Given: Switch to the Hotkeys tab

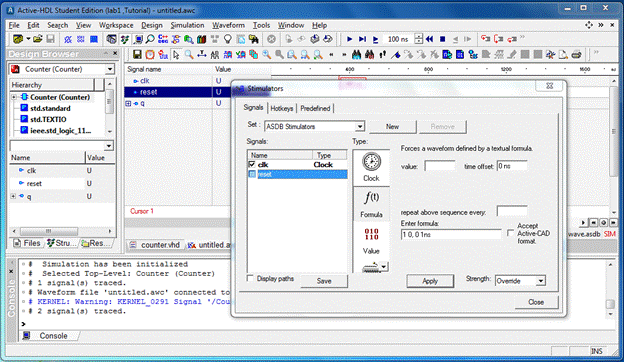Looking at the screenshot, I should (282, 108).
